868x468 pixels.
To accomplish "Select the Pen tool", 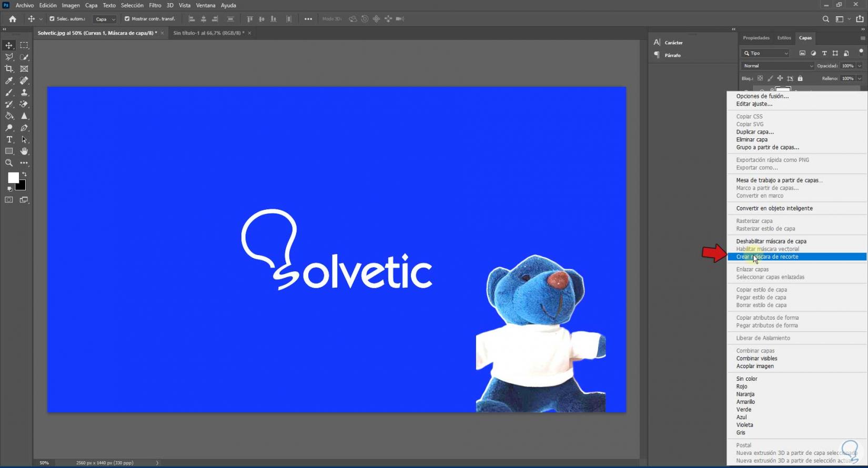I will [24, 128].
